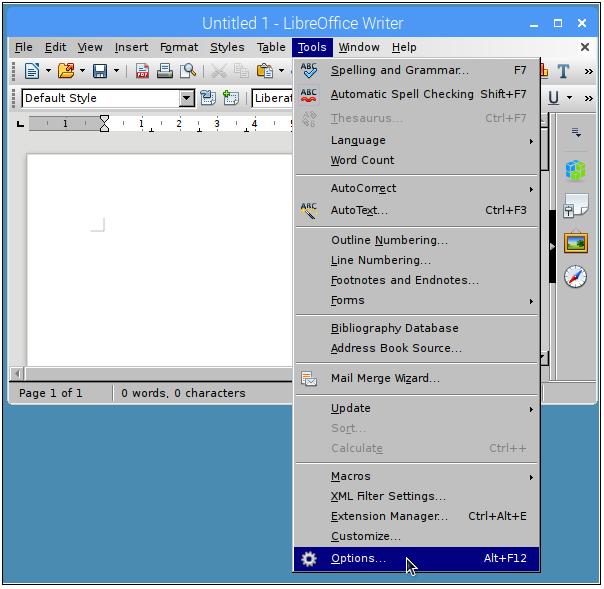Select Customize menu entry

(x=416, y=537)
